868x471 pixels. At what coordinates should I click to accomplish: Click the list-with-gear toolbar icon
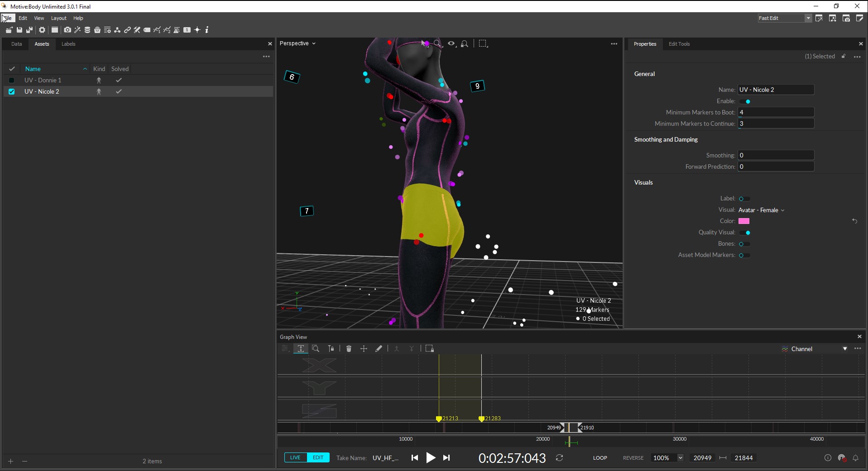tap(107, 30)
